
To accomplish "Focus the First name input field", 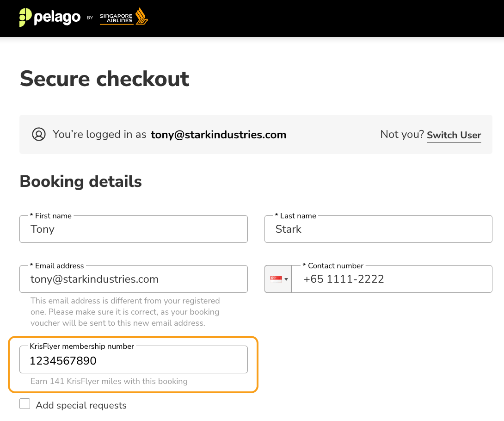I will tap(133, 229).
